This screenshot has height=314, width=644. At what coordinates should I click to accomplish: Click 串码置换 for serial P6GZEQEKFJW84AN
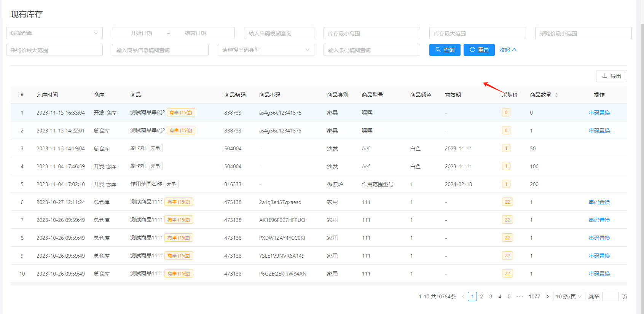(x=599, y=274)
